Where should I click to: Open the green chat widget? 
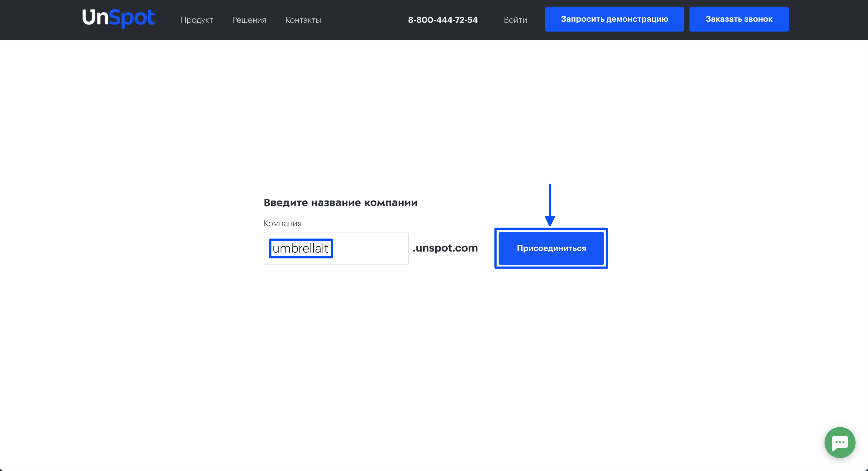click(x=840, y=442)
